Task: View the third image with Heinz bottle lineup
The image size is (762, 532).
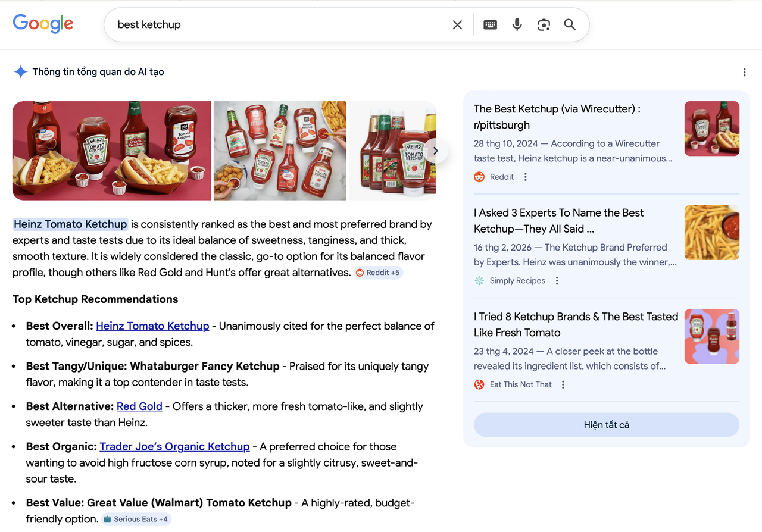Action: tap(392, 151)
